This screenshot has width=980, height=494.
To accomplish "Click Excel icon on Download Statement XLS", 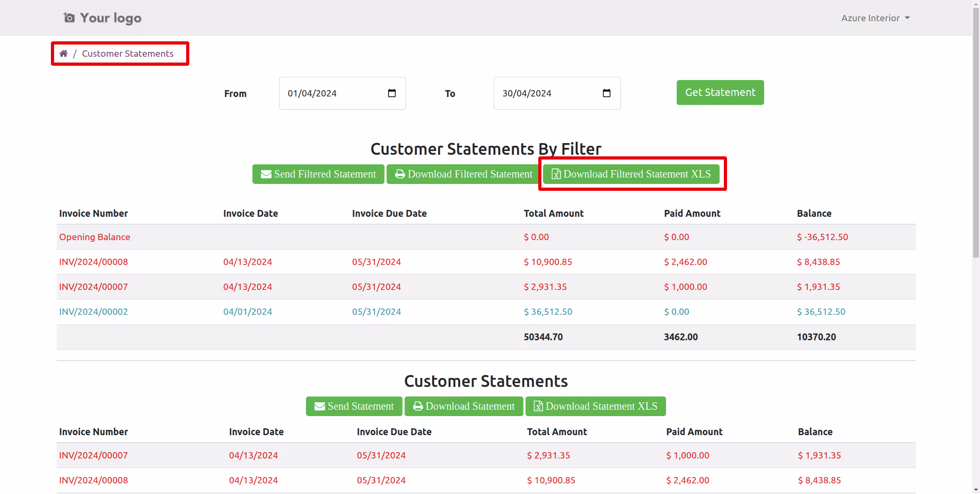I will coord(538,407).
